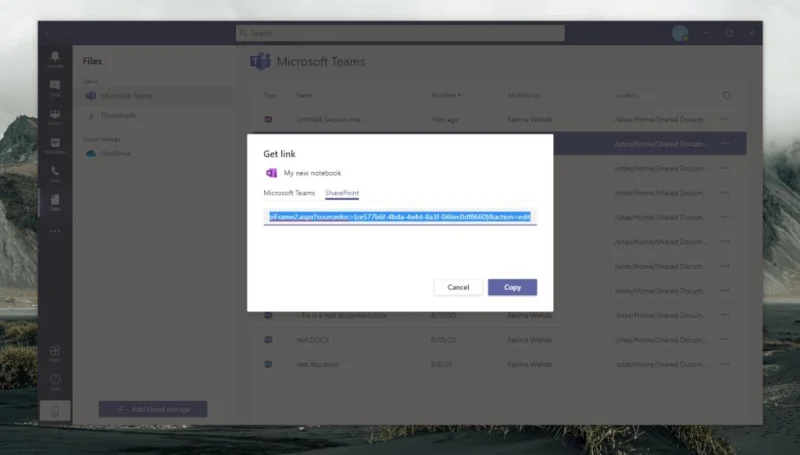This screenshot has height=455, width=800.
Task: Click the Modified by column header
Action: tap(523, 95)
